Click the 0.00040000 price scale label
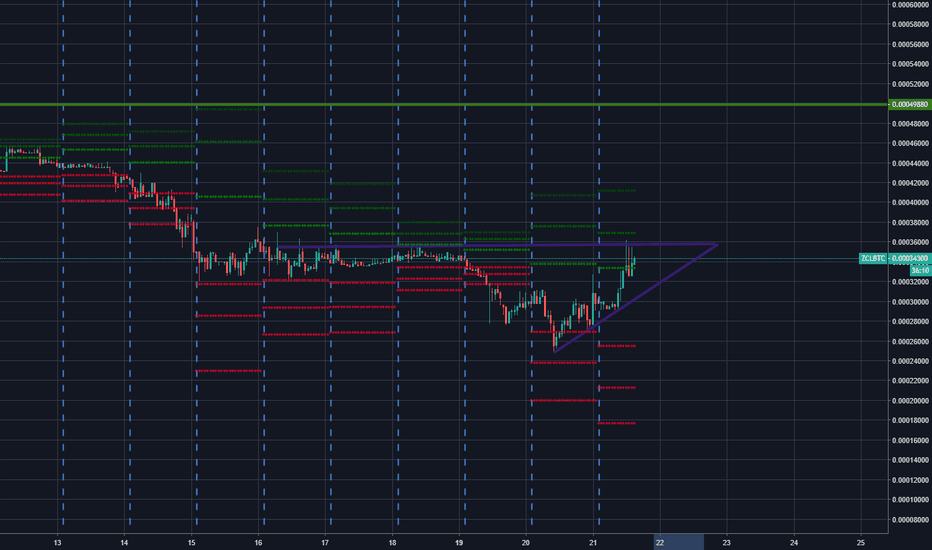The height and width of the screenshot is (550, 932). [x=911, y=203]
